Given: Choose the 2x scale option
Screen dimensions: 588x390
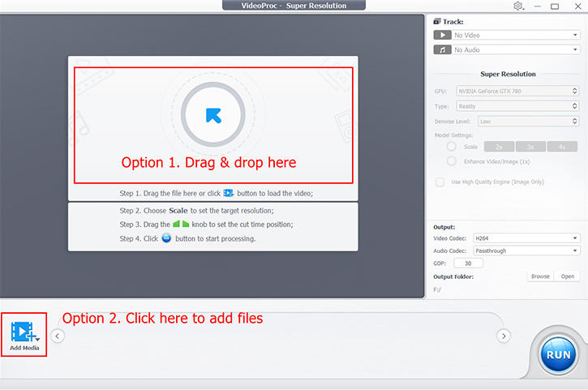Looking at the screenshot, I should point(499,147).
